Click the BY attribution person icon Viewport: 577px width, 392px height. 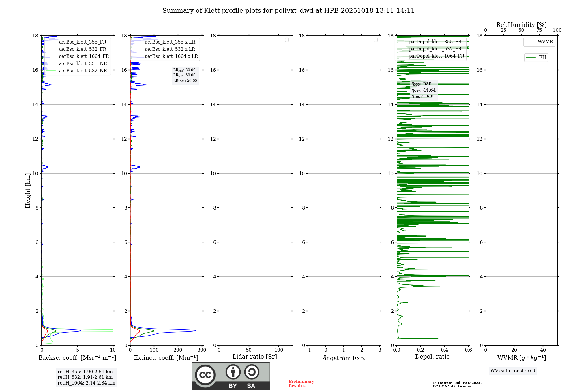233,372
